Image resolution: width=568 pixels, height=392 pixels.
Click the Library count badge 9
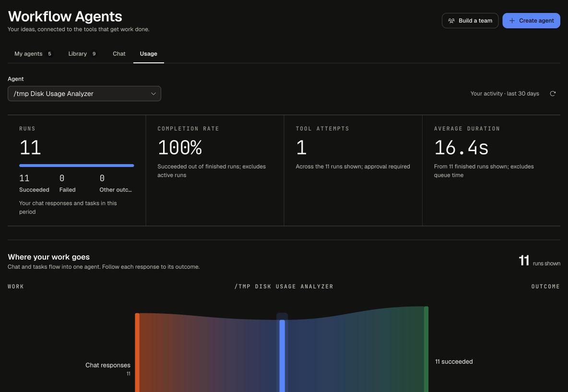click(94, 54)
